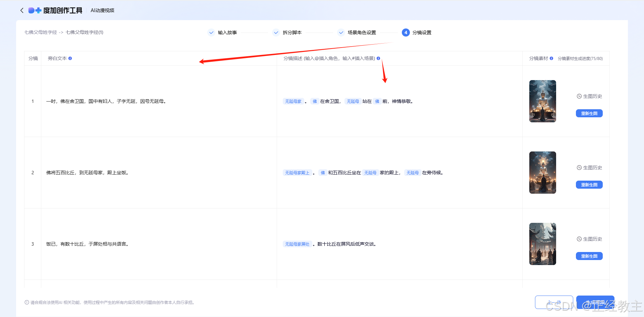
Task: Open 生图历史 for storyboard 3
Action: [x=589, y=239]
